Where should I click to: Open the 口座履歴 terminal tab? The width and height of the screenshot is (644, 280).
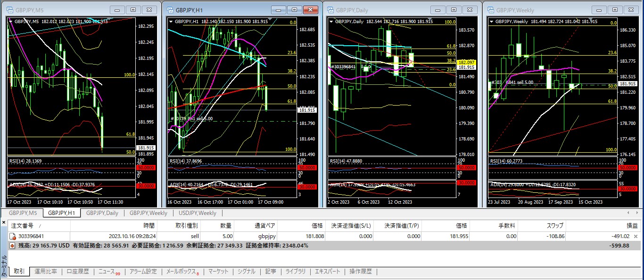[77, 272]
